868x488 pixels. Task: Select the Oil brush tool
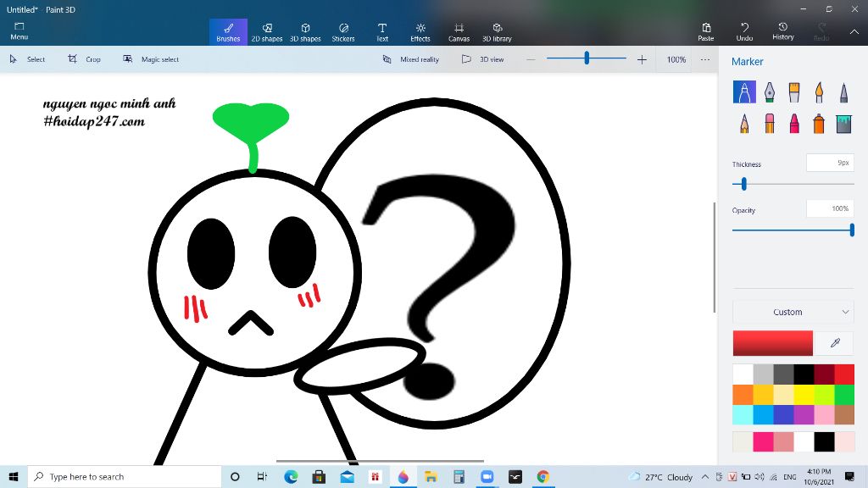(793, 91)
